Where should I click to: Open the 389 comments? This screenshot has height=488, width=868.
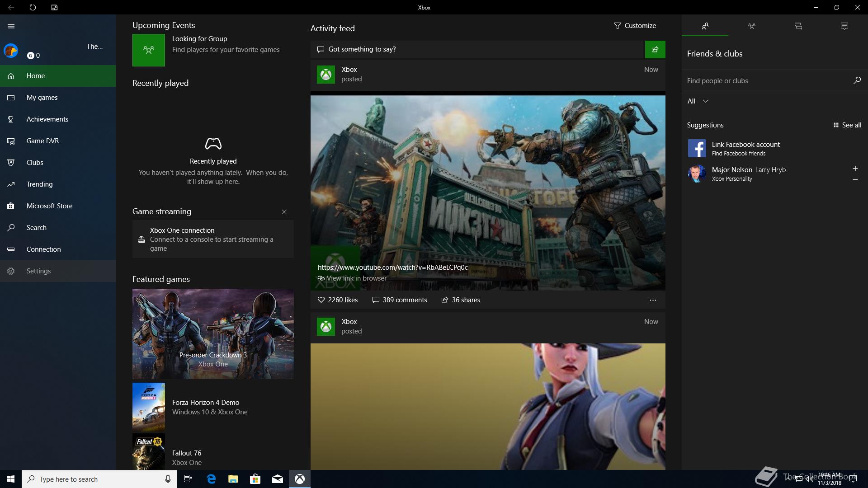pos(400,300)
